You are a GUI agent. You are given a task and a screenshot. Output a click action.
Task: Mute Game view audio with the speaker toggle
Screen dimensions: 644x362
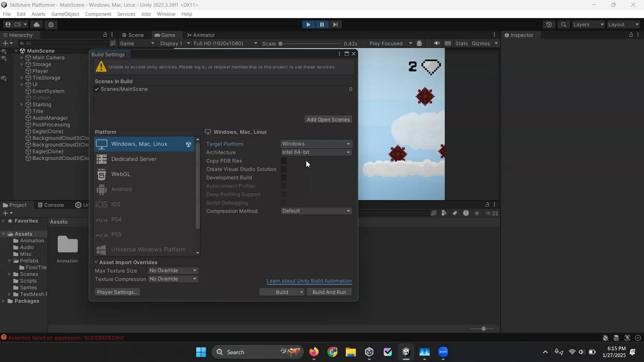pyautogui.click(x=437, y=43)
